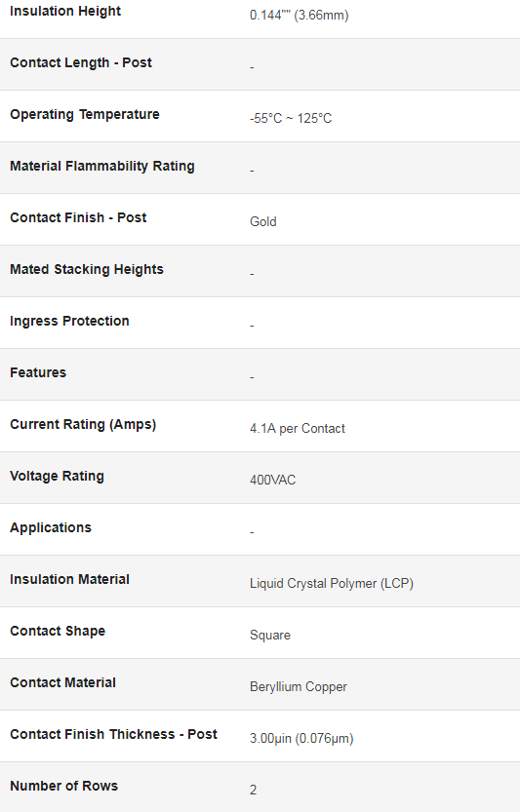Select the Ingress Protection row label

pyautogui.click(x=69, y=321)
